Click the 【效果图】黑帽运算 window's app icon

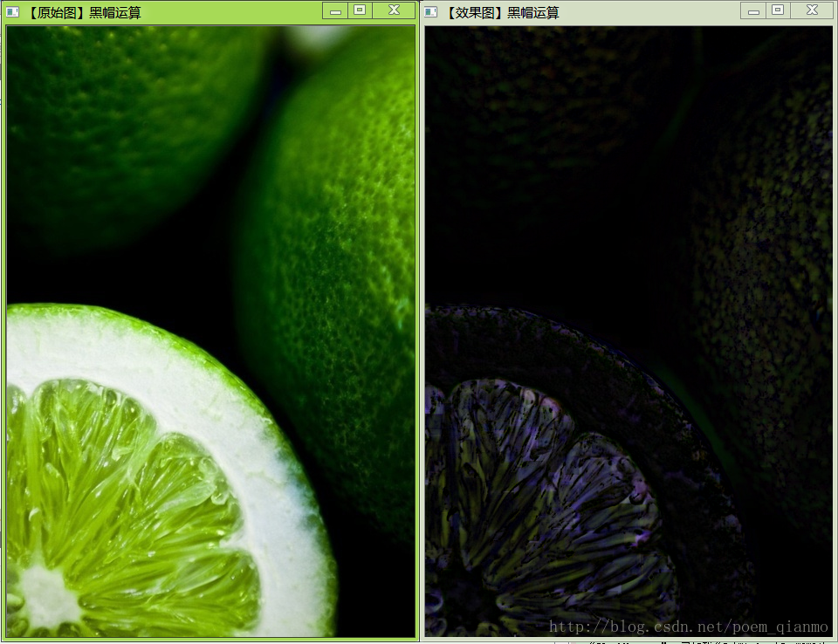(430, 11)
